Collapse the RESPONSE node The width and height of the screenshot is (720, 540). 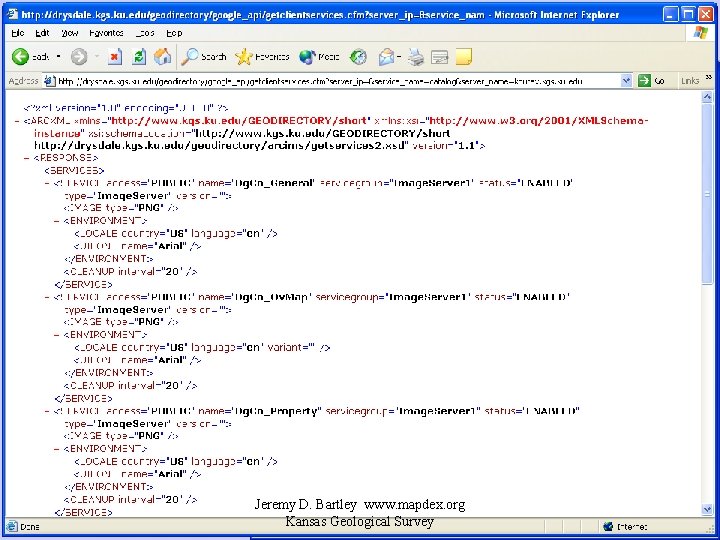point(27,158)
